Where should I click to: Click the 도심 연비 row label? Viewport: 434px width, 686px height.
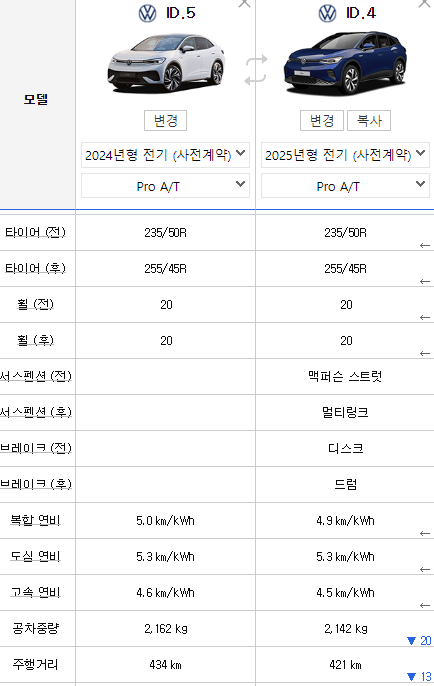pos(35,556)
